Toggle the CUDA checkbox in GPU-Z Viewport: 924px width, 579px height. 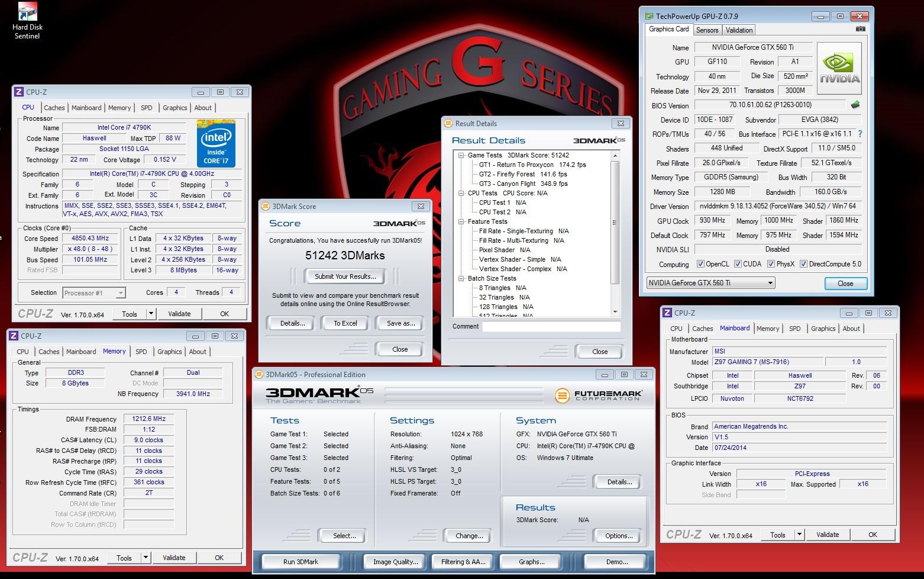coord(738,264)
